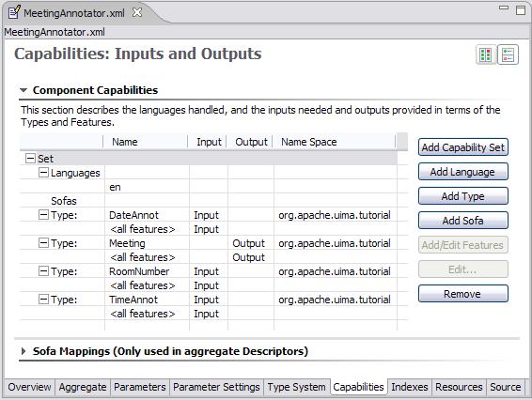532x400 pixels.
Task: Select the TimeAnnot type name
Action: coord(133,300)
